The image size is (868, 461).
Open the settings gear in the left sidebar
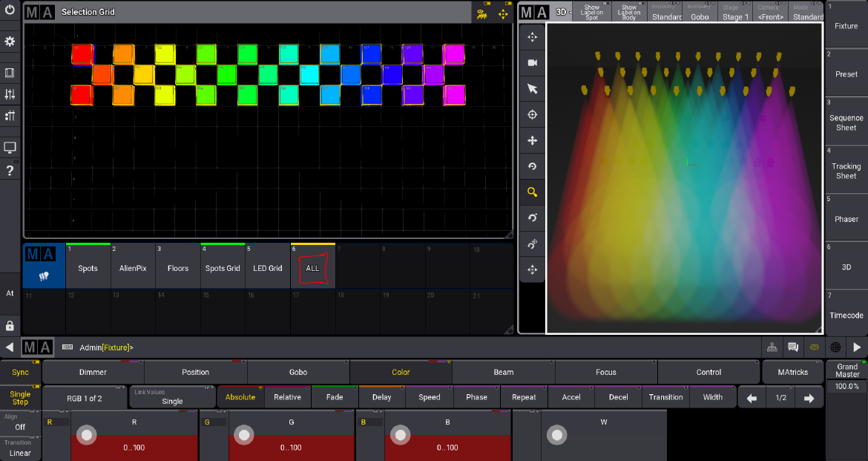tap(10, 42)
